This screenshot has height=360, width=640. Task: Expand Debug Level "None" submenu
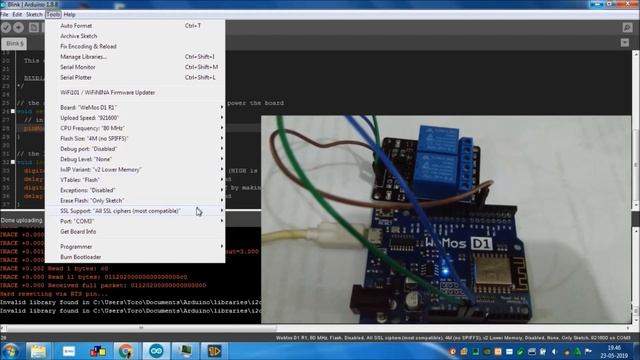click(x=135, y=159)
